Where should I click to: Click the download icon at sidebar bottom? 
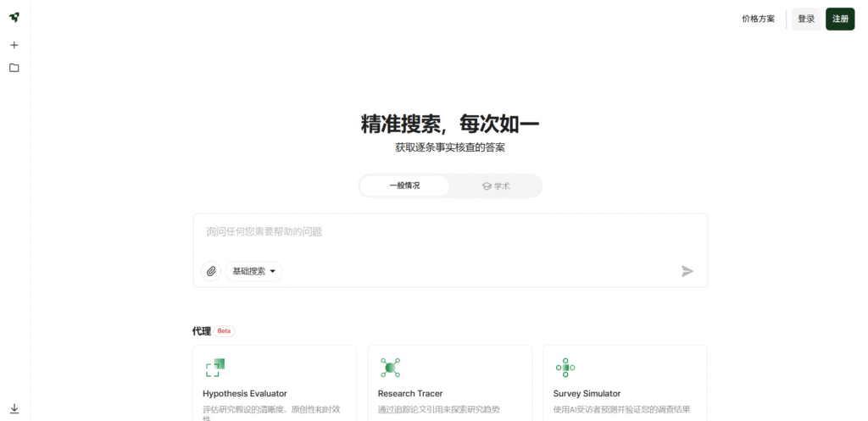coord(14,408)
